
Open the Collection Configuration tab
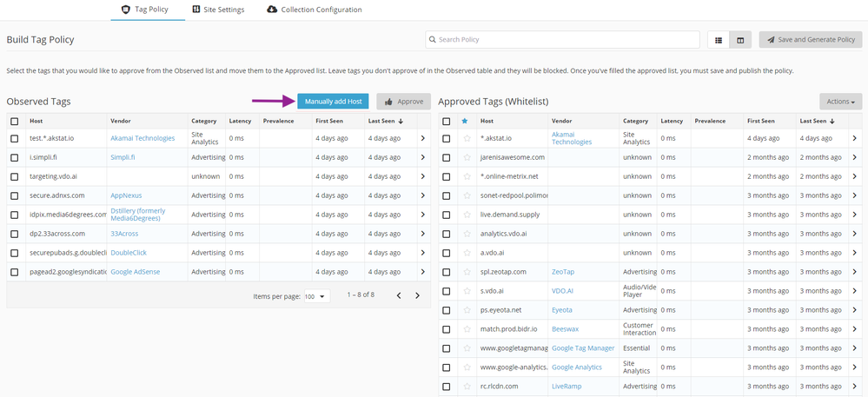(x=315, y=10)
